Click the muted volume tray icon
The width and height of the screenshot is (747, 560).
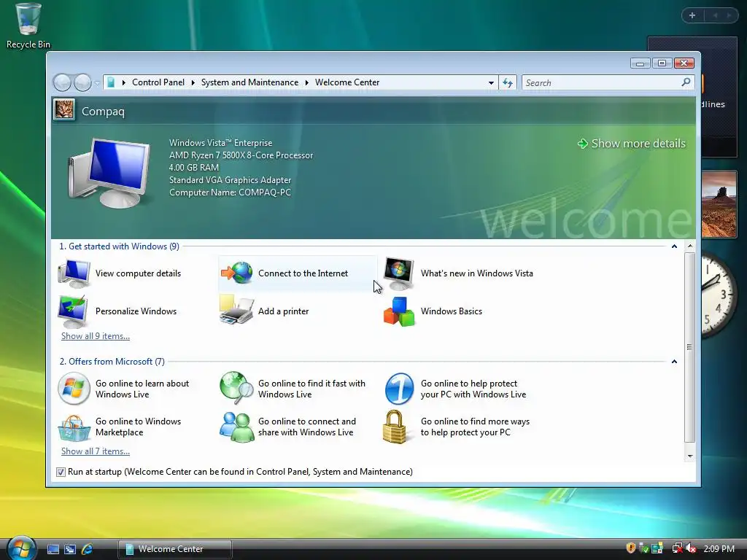pyautogui.click(x=691, y=548)
